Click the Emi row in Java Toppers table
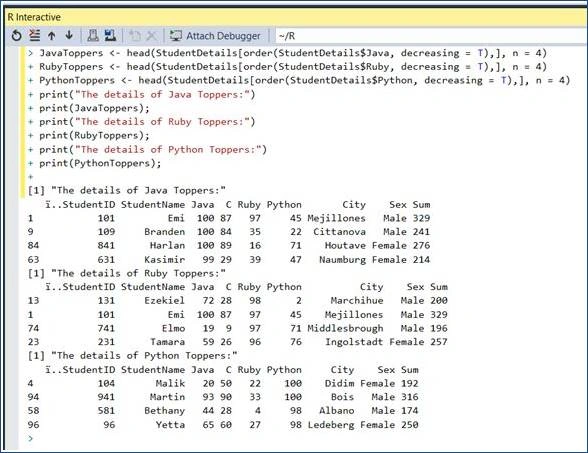588x453 pixels. click(229, 218)
